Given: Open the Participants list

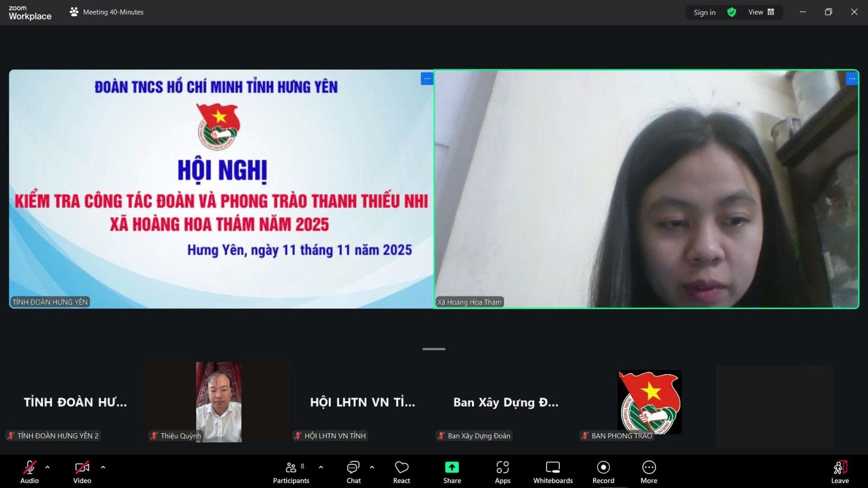Looking at the screenshot, I should (291, 472).
